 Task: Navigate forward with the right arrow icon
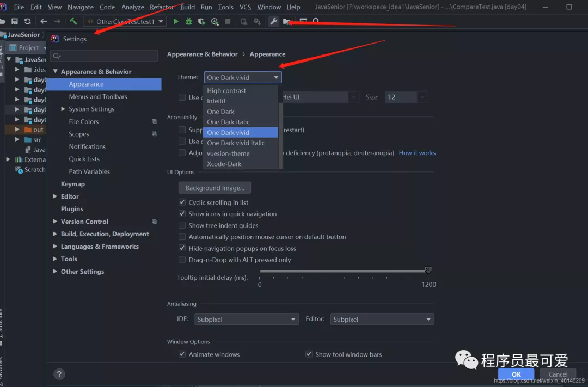[57, 21]
